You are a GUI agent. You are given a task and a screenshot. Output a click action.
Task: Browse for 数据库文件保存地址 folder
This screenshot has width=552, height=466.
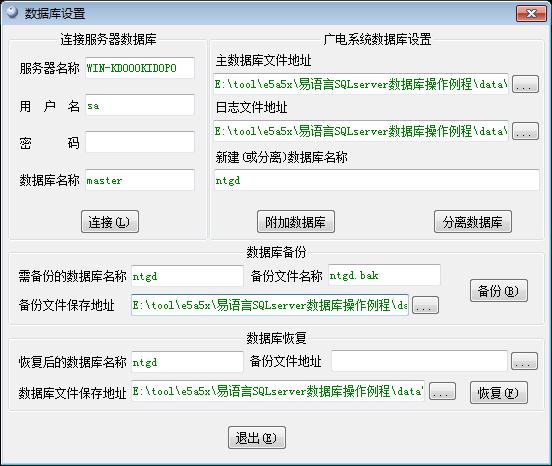[x=443, y=391]
